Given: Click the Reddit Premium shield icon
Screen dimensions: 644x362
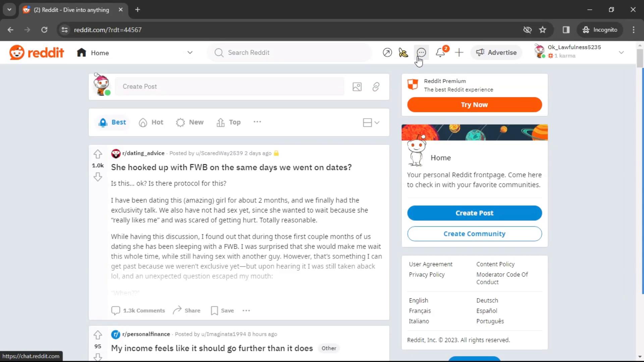Looking at the screenshot, I should pos(413,84).
